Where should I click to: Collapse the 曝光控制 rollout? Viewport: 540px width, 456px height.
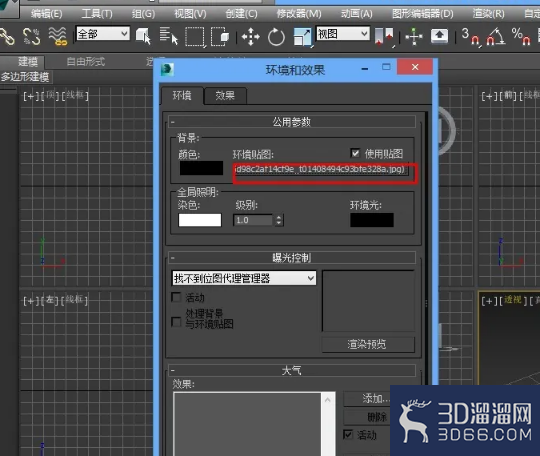[x=292, y=258]
